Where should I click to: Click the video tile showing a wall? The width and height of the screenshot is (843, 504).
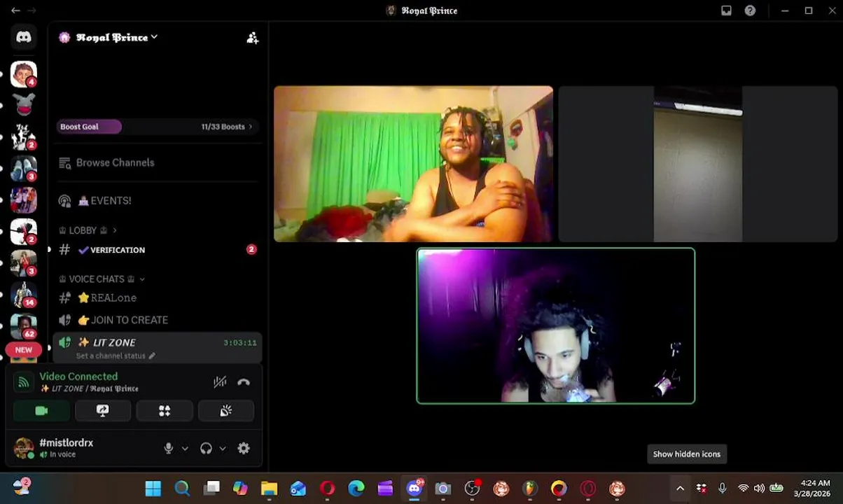click(697, 164)
